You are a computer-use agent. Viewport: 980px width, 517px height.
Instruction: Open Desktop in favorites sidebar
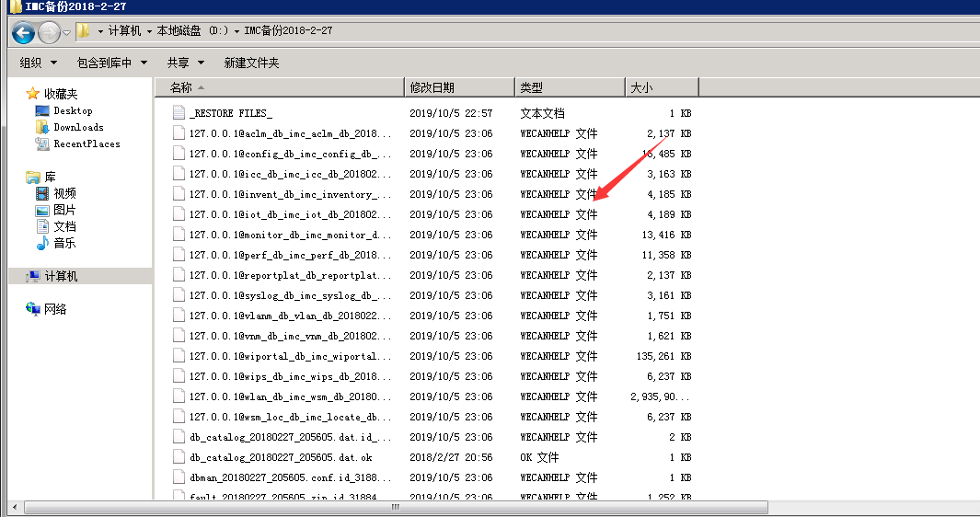[72, 110]
